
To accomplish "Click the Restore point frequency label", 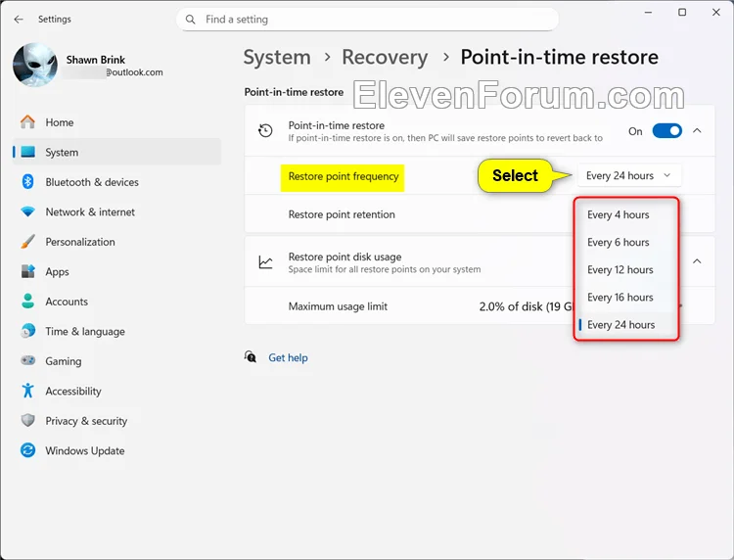I will coord(344,176).
